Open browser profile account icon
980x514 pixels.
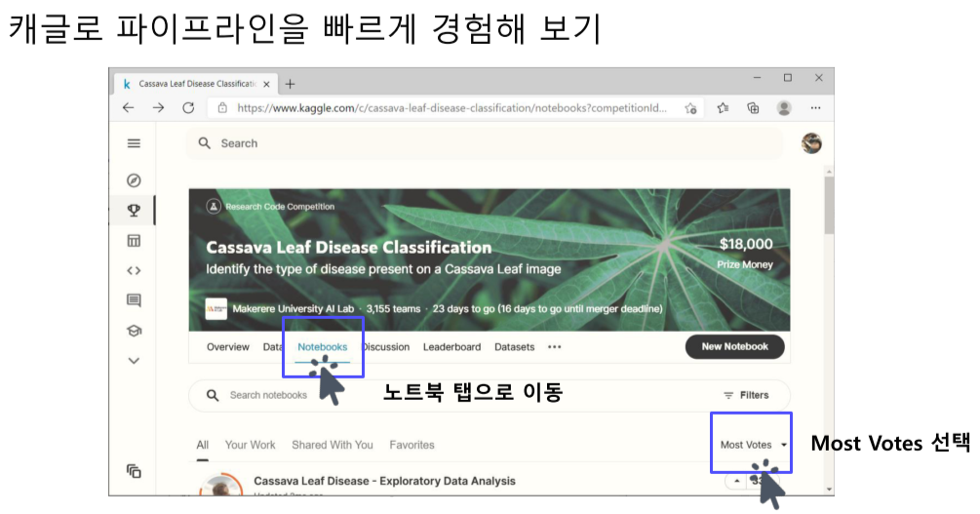tap(784, 107)
